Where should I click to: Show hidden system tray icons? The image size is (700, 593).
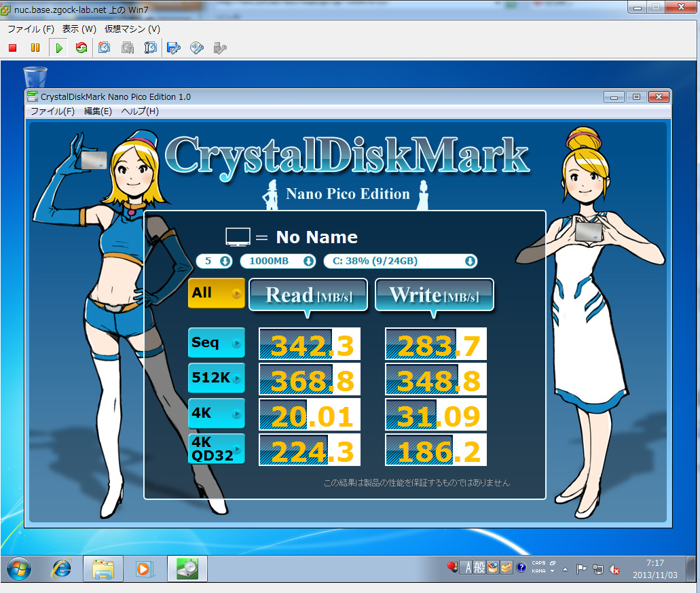(565, 569)
